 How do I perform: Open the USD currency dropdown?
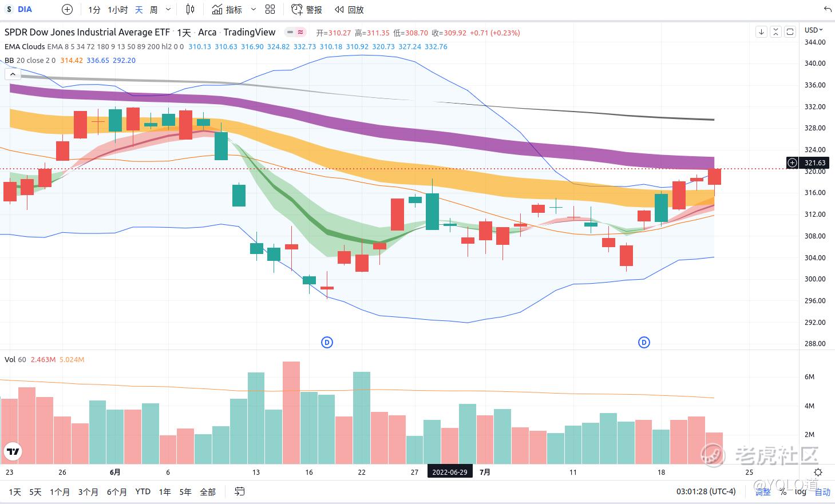click(814, 30)
